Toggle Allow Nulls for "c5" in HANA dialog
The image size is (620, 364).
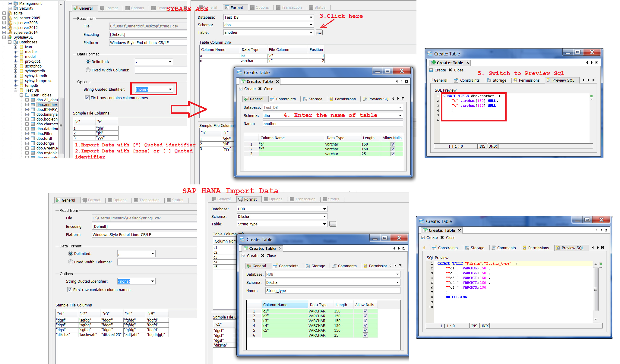[365, 331]
